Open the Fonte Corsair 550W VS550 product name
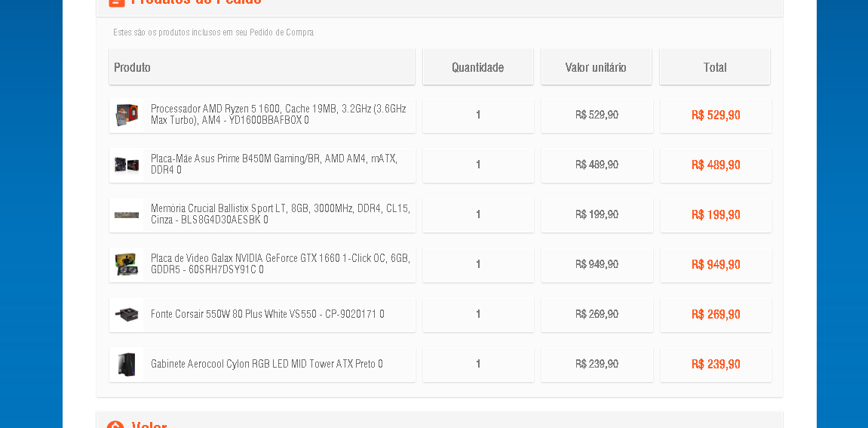 (x=268, y=314)
